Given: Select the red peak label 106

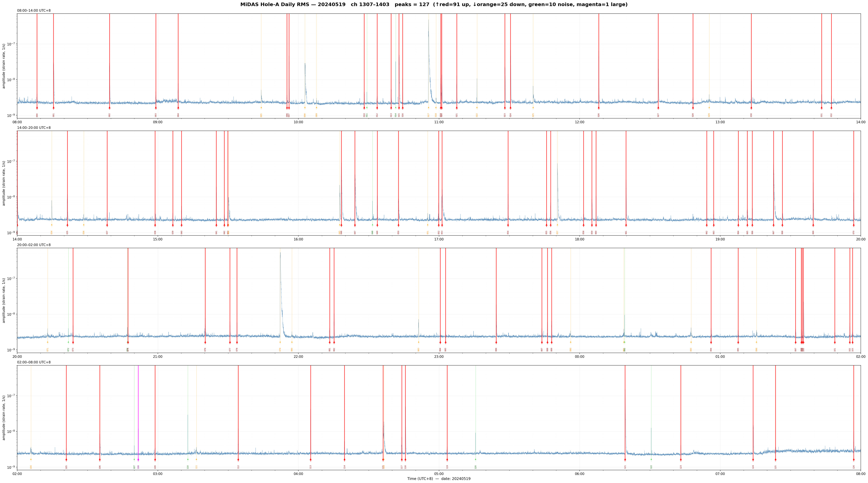Looking at the screenshot, I should 100,467.
